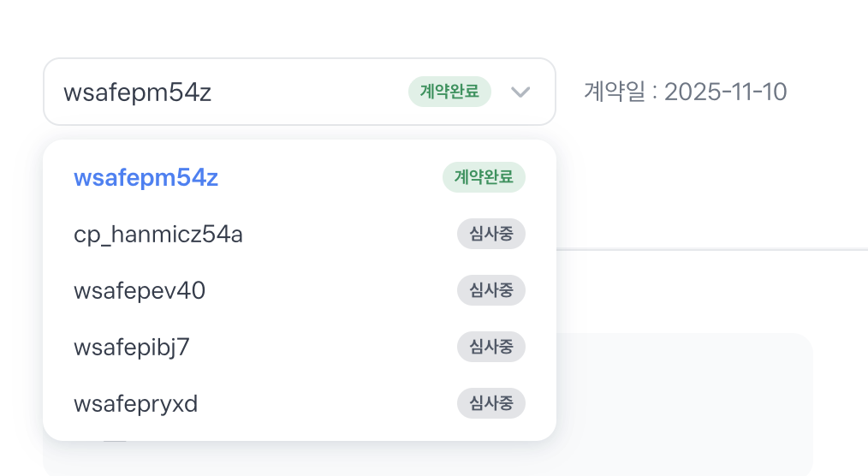Click the 2025-11-10 contract date value
The image size is (868, 476).
click(725, 92)
